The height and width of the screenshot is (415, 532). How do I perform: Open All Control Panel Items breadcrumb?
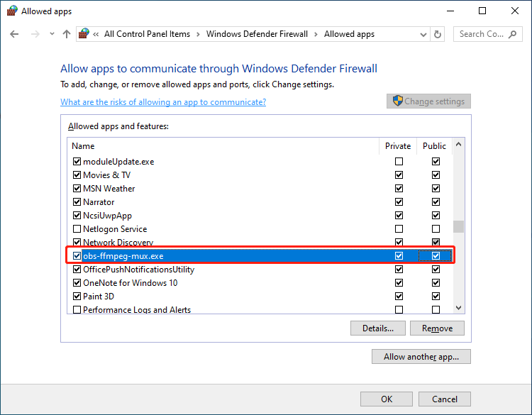(147, 34)
